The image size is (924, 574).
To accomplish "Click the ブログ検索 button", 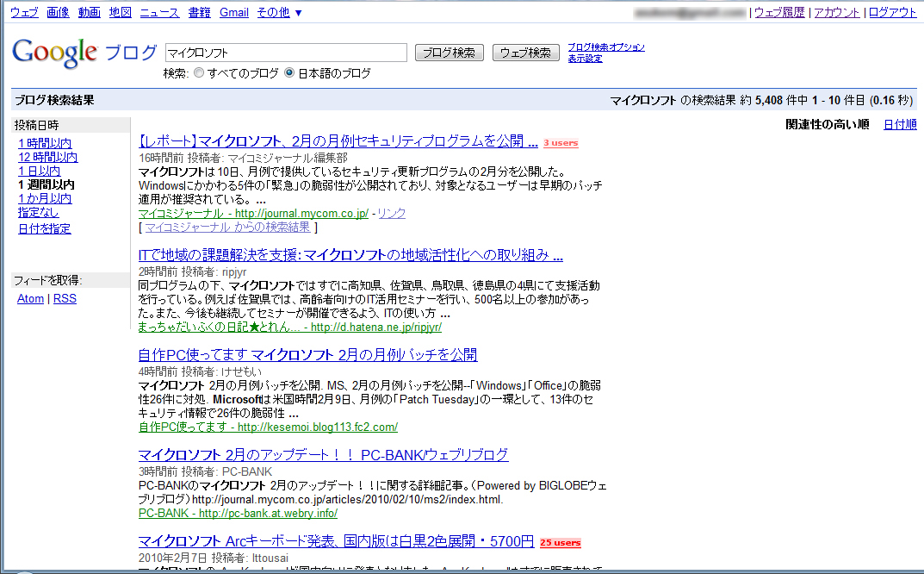I will [x=449, y=53].
